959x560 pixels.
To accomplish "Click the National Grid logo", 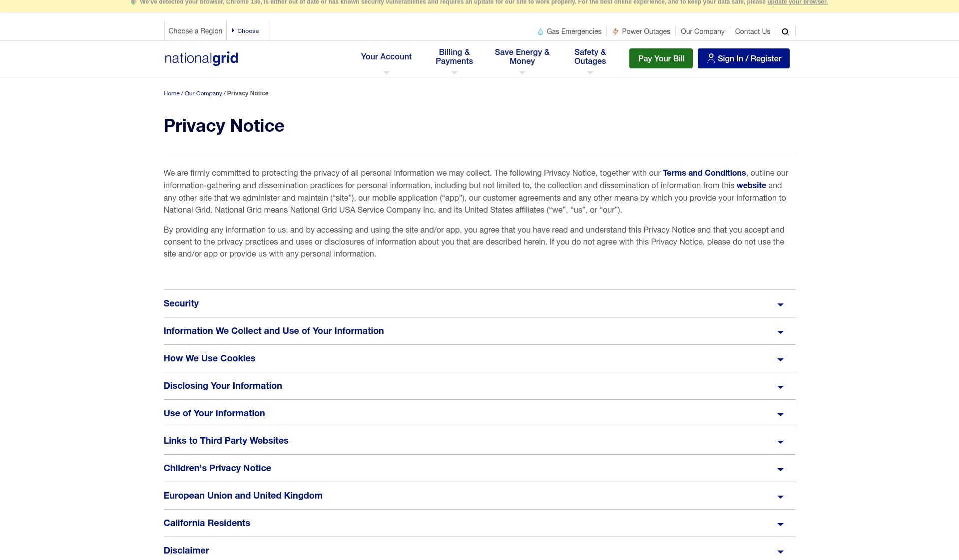I will click(201, 58).
